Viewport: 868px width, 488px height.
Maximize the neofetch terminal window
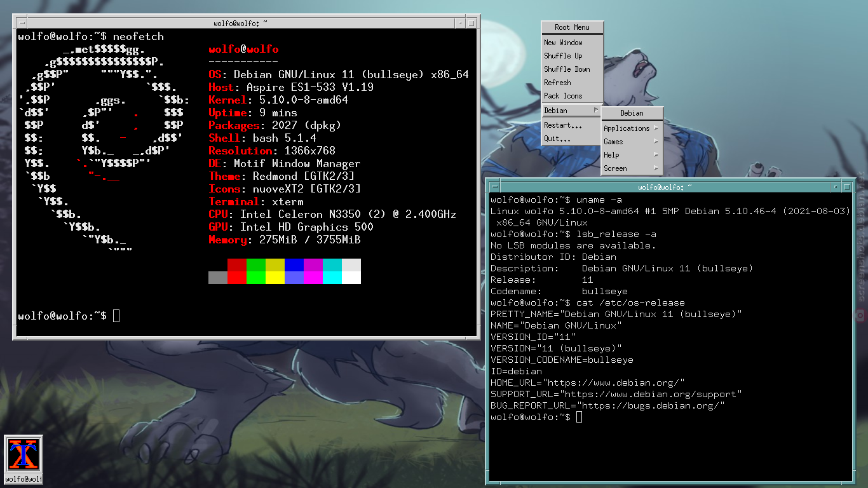471,24
